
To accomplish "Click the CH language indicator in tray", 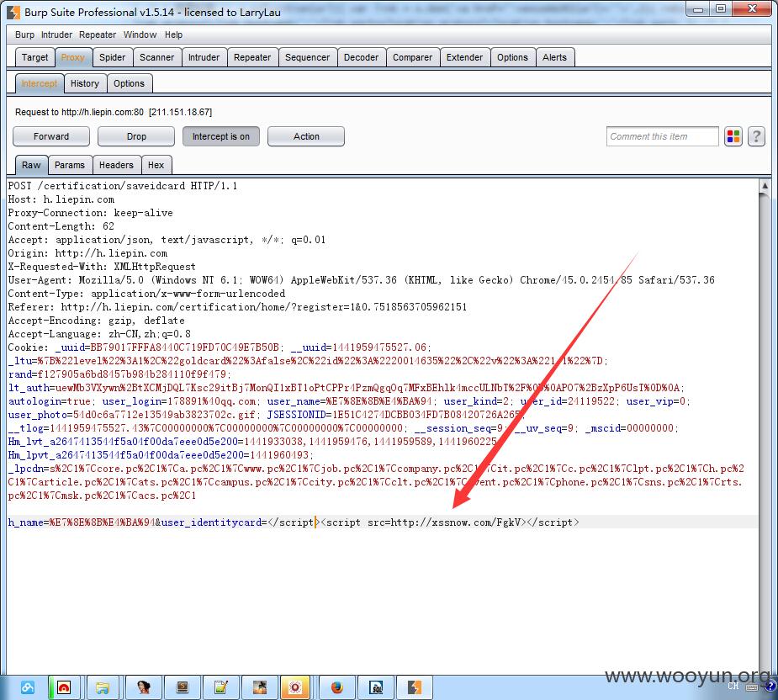I will [x=733, y=686].
